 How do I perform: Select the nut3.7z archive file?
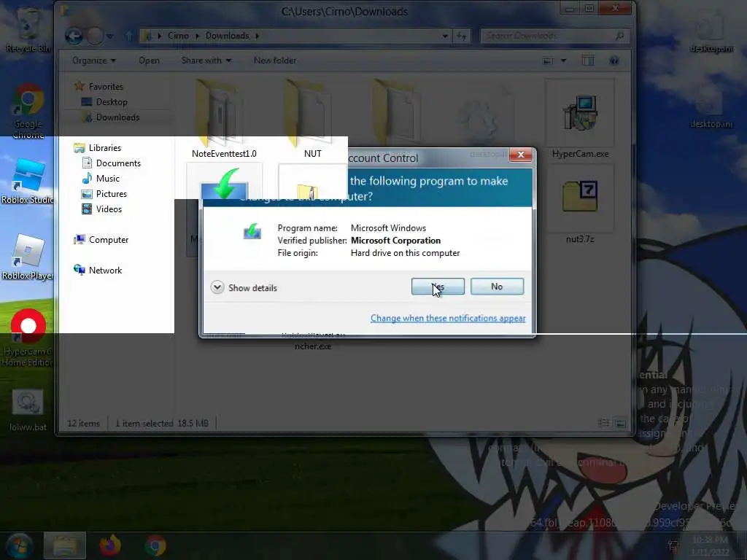[580, 206]
